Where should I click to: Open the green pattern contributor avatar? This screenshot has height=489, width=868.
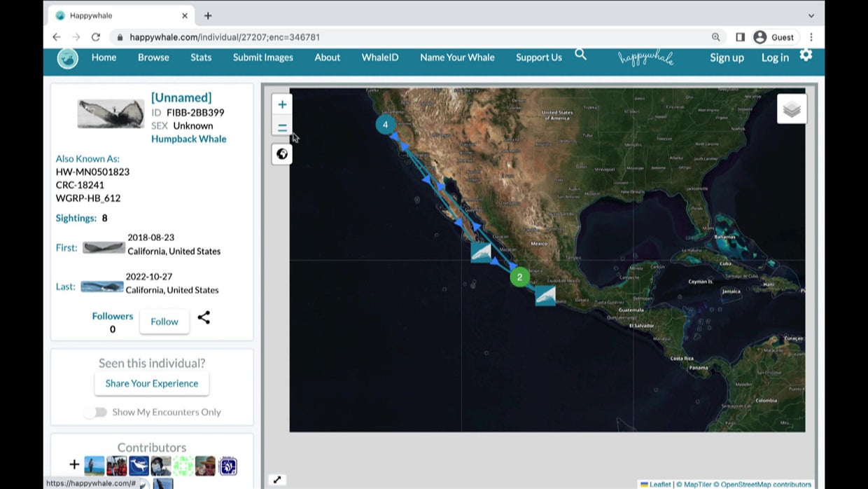click(183, 466)
